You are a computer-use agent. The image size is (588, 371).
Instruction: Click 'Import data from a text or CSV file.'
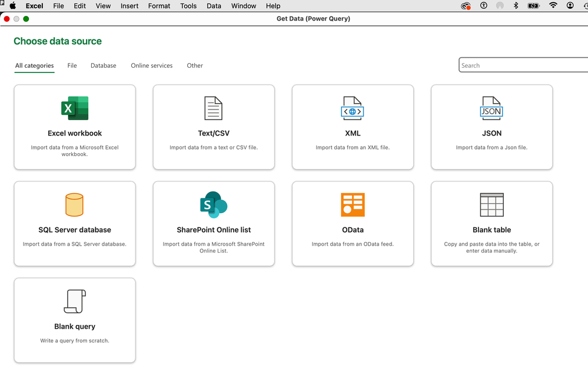214,147
